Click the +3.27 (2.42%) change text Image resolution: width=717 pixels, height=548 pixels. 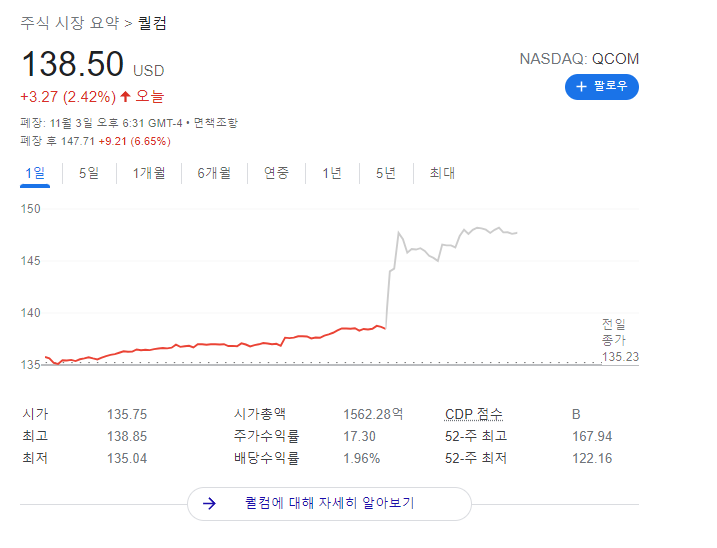68,97
